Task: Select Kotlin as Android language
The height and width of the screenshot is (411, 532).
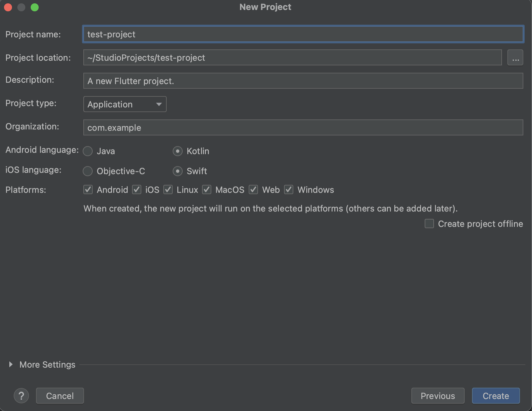Action: pos(178,151)
